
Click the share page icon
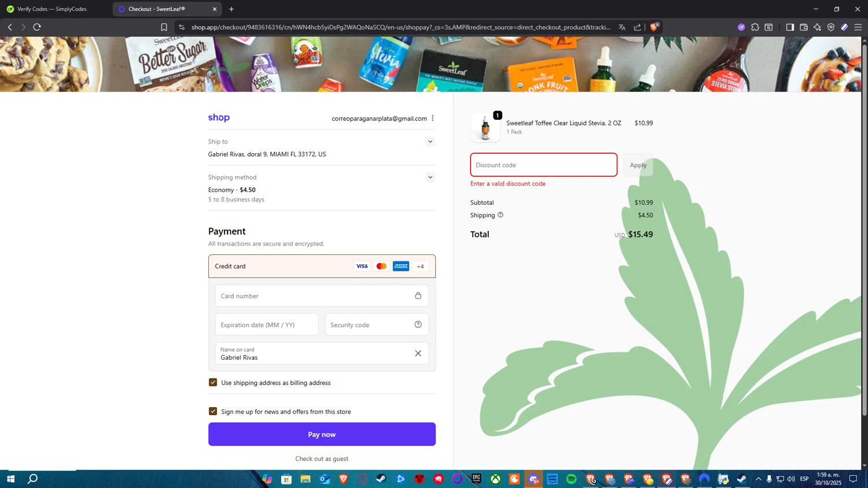[x=638, y=27]
